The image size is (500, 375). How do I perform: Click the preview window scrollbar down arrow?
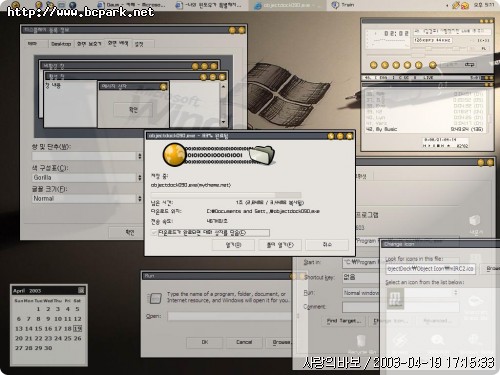coord(223,122)
